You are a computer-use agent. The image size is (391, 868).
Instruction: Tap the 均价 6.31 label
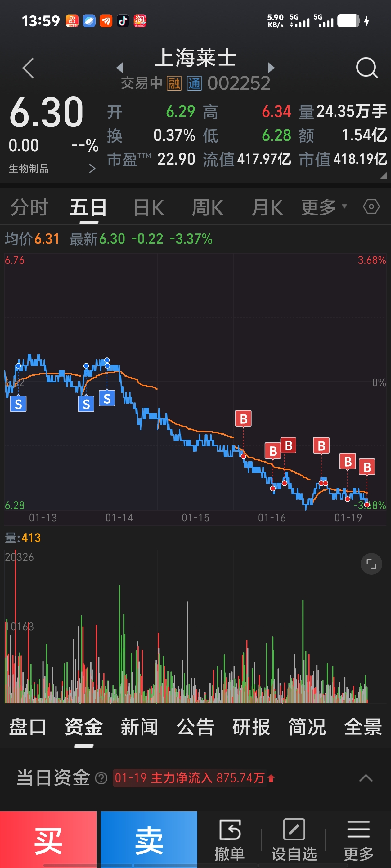(x=32, y=239)
